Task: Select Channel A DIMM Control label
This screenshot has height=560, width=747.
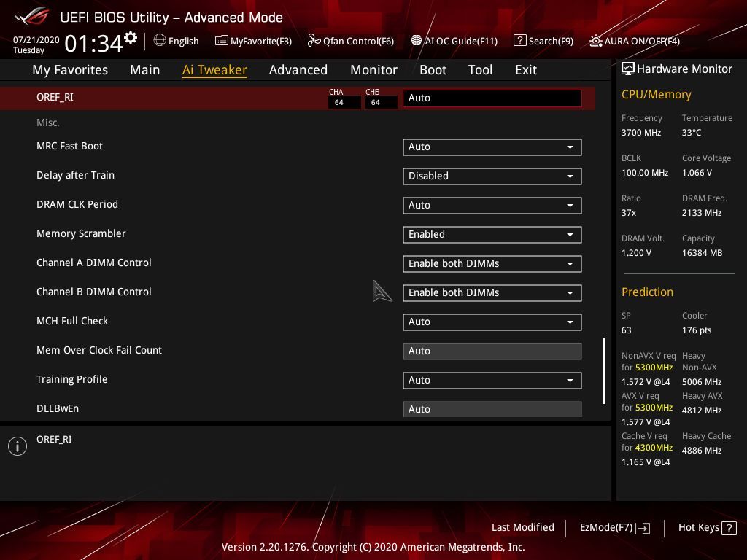Action: coord(94,262)
